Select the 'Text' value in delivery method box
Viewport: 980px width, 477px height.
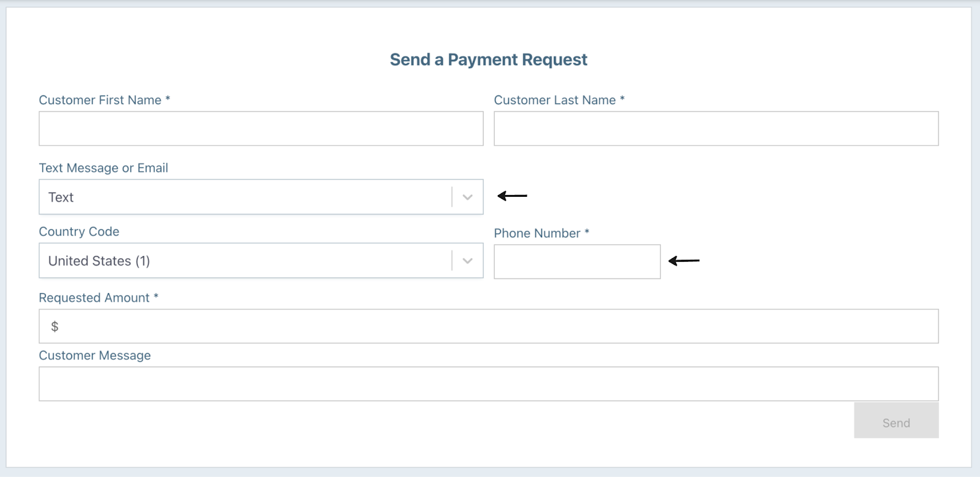(61, 197)
